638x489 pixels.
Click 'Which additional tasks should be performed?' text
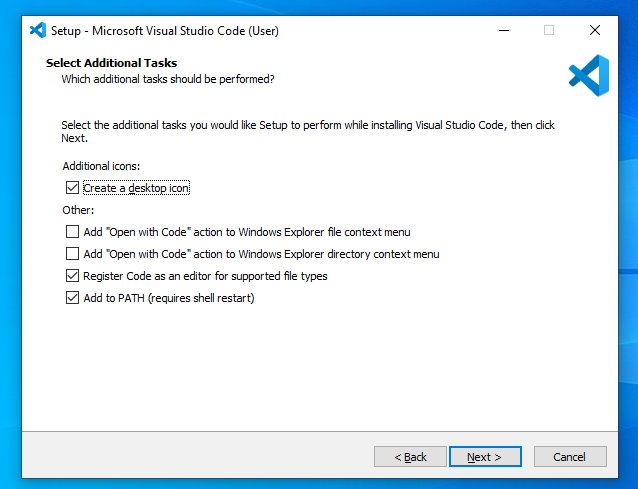[168, 79]
